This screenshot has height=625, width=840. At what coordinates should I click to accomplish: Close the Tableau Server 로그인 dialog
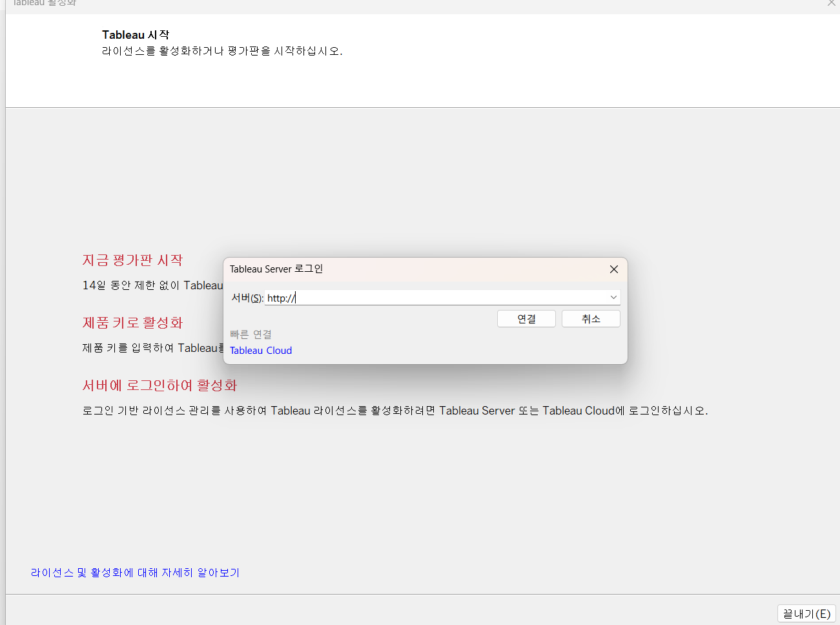pyautogui.click(x=614, y=269)
